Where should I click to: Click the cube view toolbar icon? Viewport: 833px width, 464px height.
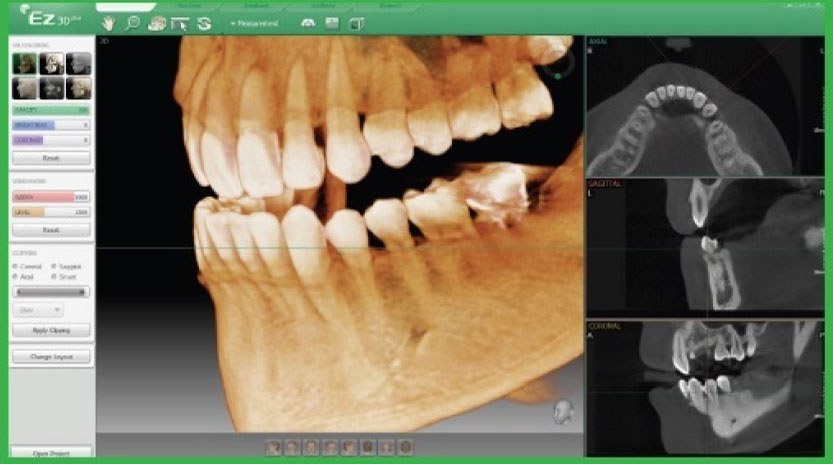click(x=357, y=23)
